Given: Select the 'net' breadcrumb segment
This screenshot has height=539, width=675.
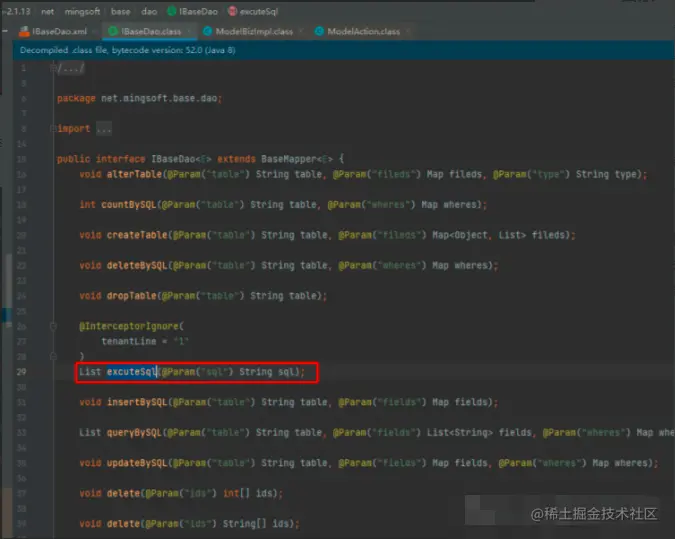Looking at the screenshot, I should point(47,12).
